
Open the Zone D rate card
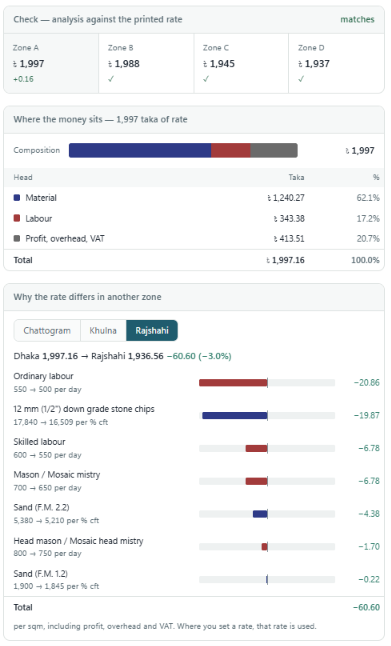[336, 63]
